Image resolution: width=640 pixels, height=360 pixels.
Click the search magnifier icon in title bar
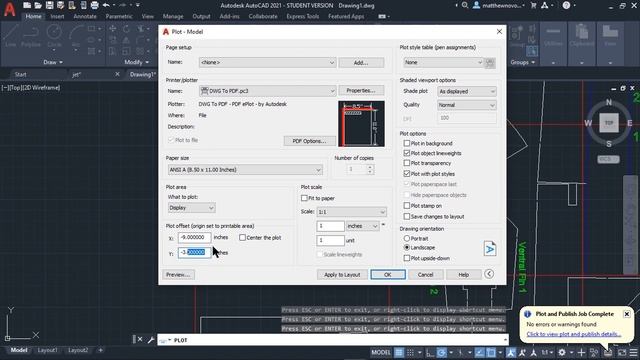click(465, 5)
